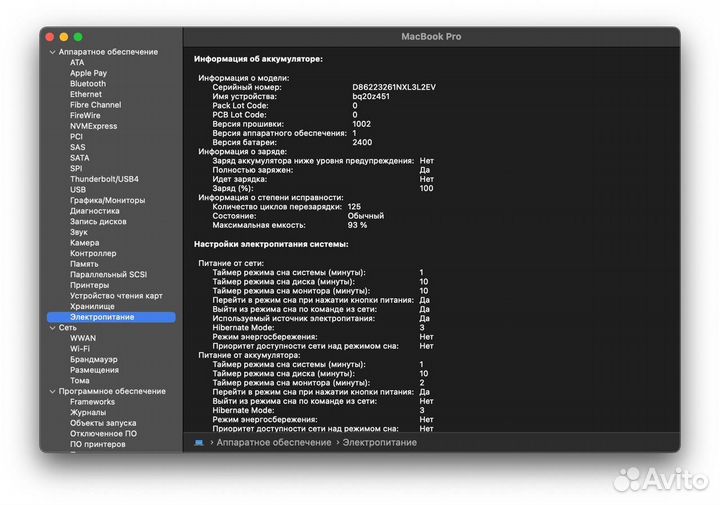Click device name value bq20z451

371,96
